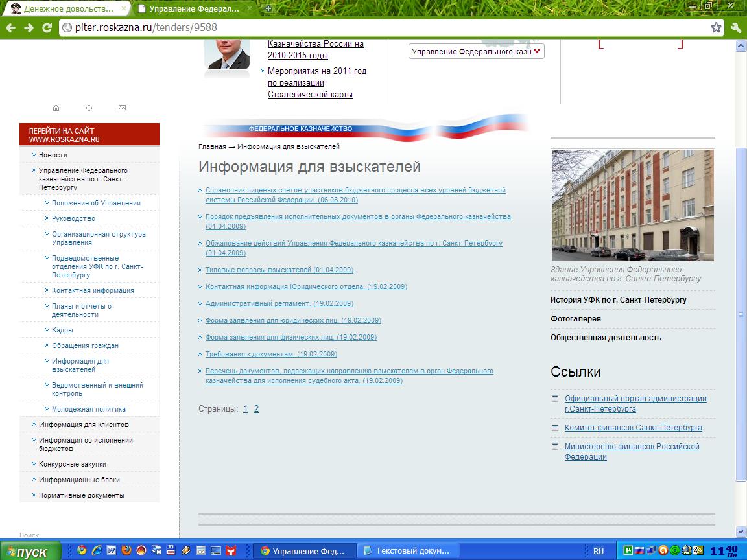Click the home icon above the sidebar
The height and width of the screenshot is (560, 747).
(56, 108)
